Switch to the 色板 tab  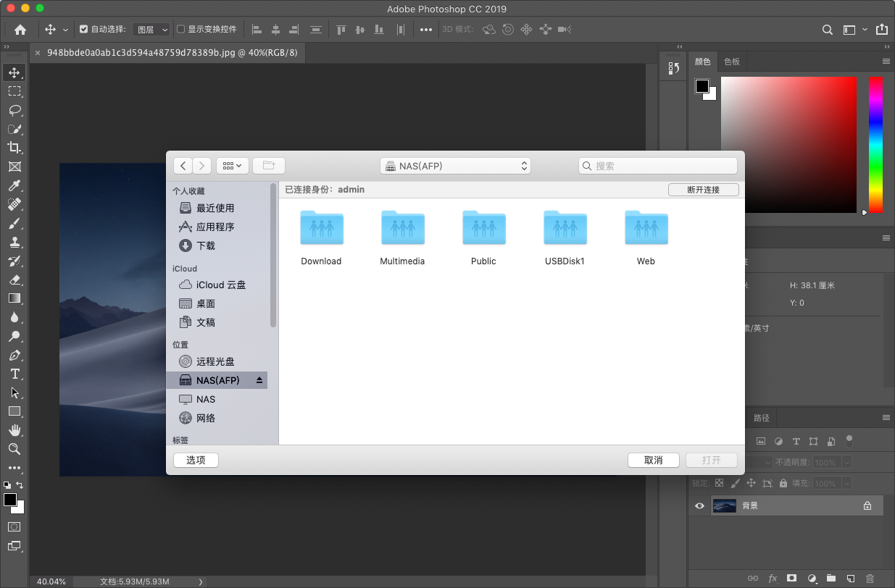(731, 61)
